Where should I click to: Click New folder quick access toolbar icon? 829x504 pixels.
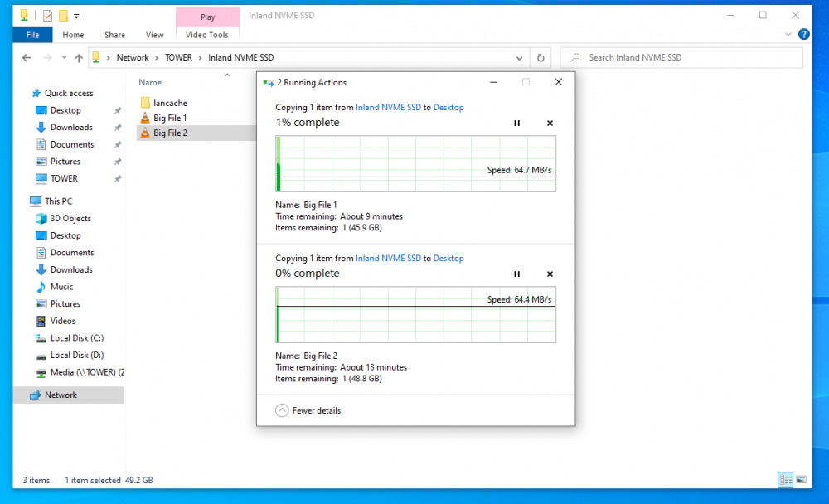click(64, 16)
